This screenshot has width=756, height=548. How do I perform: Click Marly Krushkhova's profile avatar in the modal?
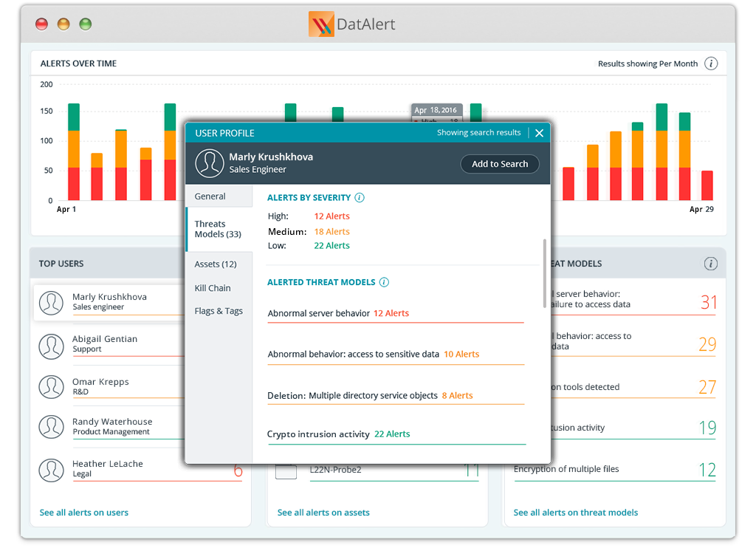tap(209, 163)
